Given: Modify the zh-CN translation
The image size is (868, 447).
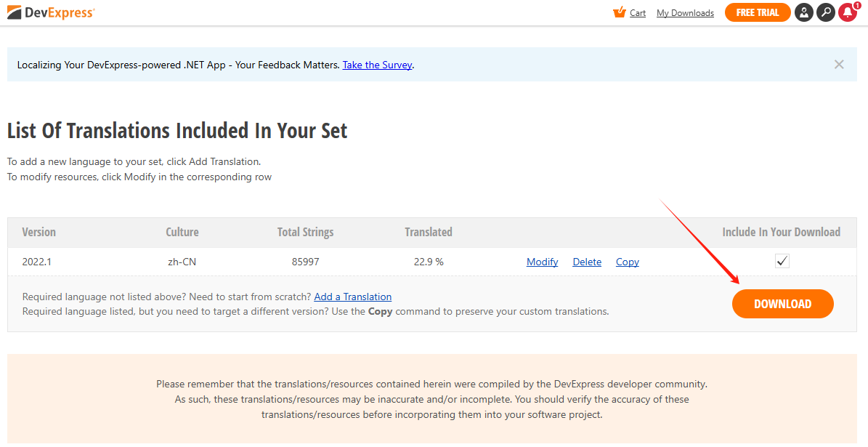Looking at the screenshot, I should (x=542, y=262).
